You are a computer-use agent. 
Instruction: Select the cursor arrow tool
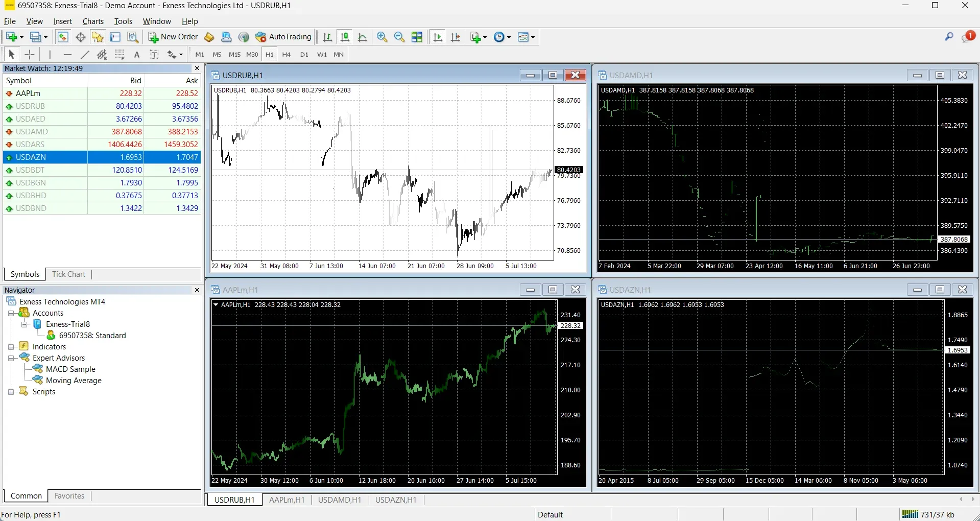(12, 55)
